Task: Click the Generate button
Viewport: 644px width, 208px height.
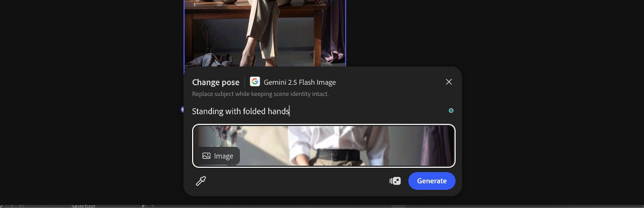Action: pos(432,181)
